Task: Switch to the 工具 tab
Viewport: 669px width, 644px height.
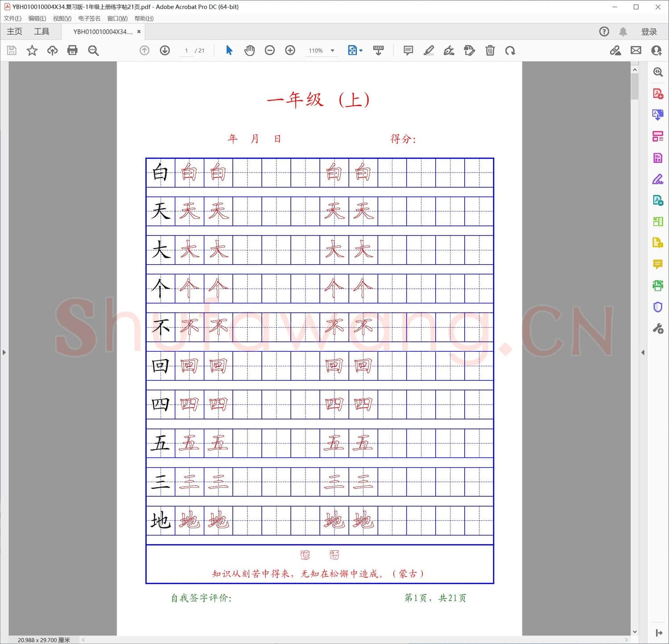Action: click(x=41, y=31)
